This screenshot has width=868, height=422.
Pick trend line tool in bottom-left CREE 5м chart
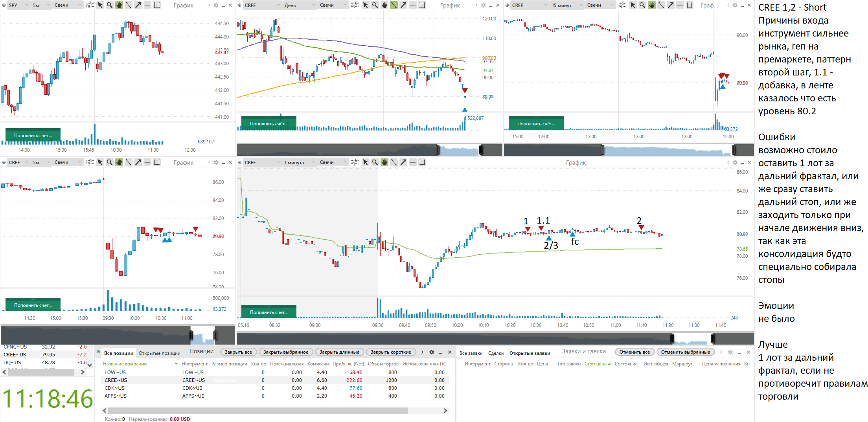[128, 162]
